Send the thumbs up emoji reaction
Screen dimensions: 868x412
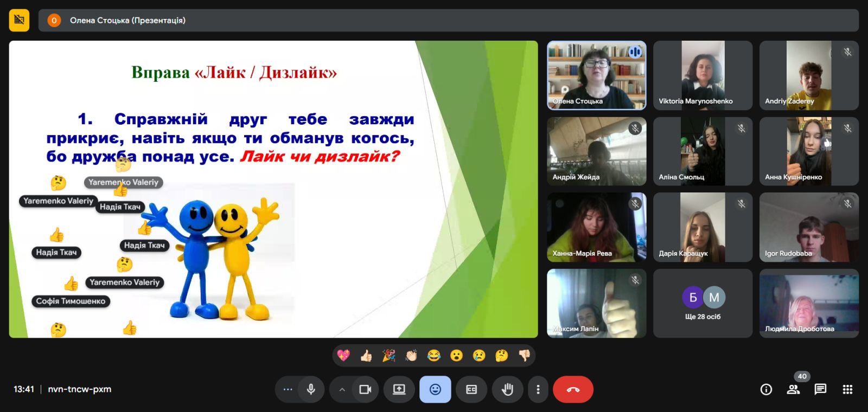click(366, 356)
